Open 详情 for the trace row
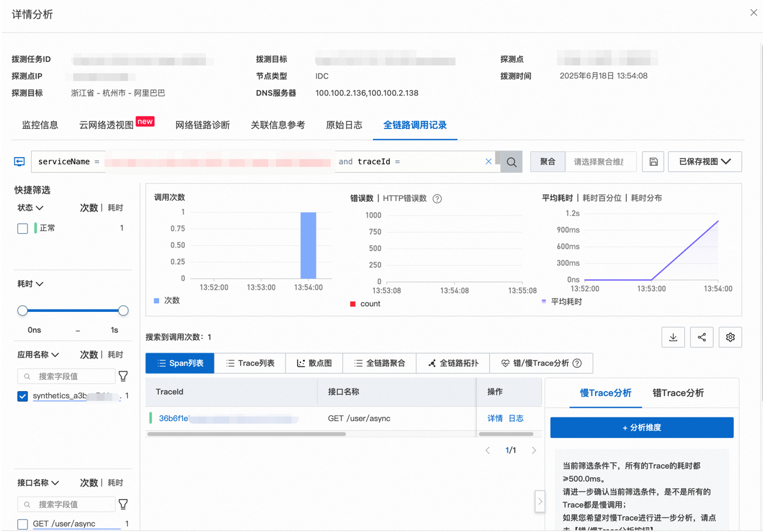The image size is (763, 532). [495, 419]
